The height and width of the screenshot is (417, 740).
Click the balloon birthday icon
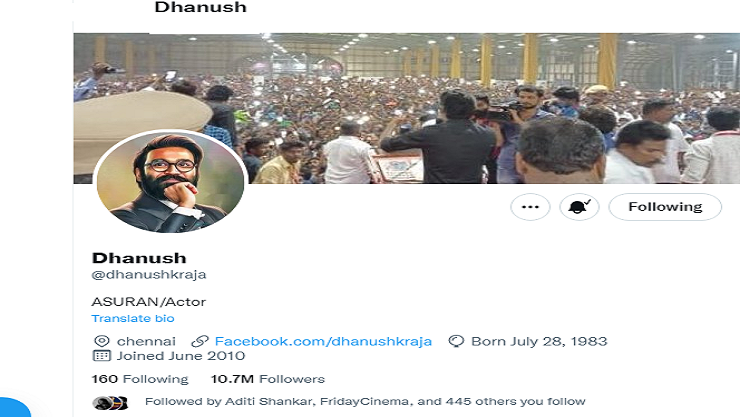[456, 341]
